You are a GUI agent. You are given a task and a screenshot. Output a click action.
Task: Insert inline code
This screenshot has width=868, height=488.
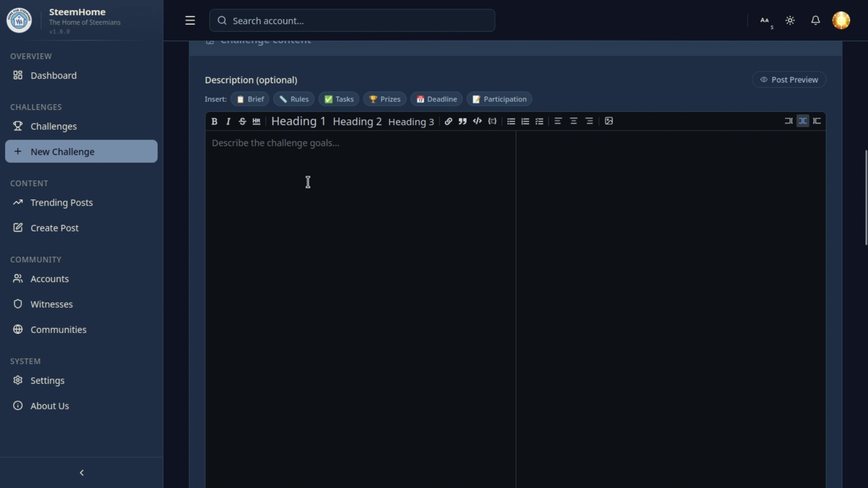tap(477, 121)
